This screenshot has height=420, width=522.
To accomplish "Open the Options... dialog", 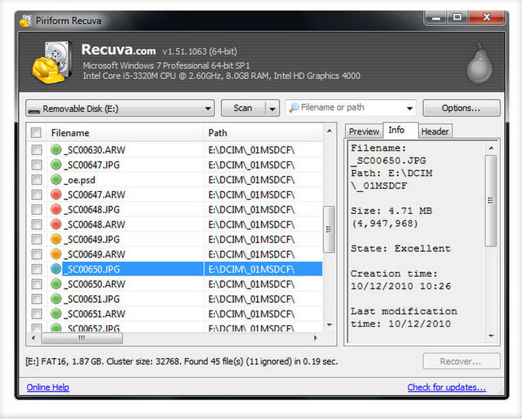I will (x=461, y=108).
